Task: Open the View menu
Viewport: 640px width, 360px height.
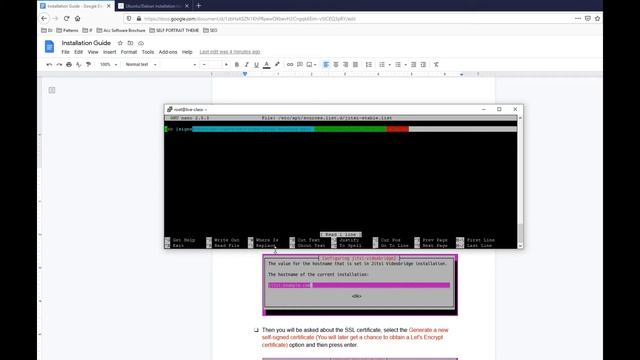Action: [x=93, y=52]
